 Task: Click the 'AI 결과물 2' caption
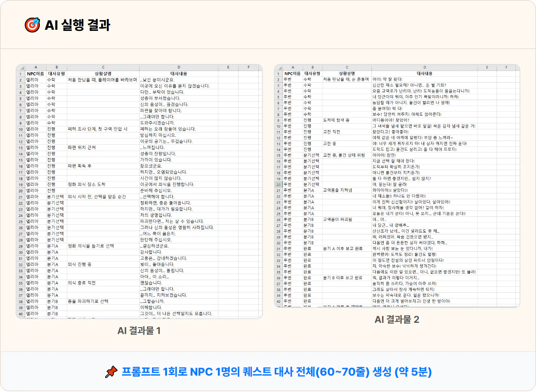(x=397, y=319)
